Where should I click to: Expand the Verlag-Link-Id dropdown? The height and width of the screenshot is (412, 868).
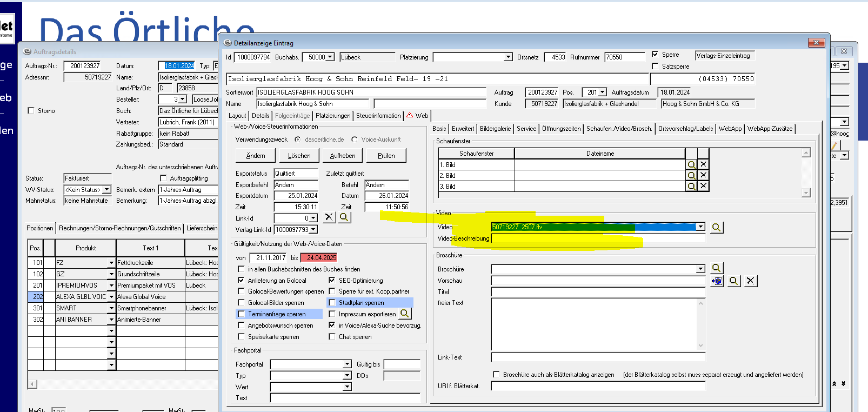[x=313, y=230]
